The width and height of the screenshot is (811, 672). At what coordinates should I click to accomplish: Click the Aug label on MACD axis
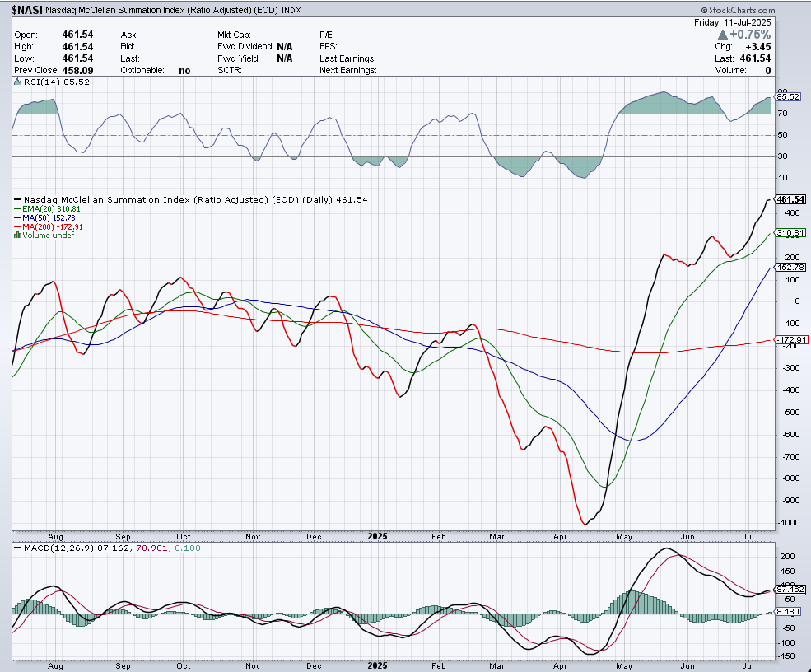pyautogui.click(x=55, y=665)
